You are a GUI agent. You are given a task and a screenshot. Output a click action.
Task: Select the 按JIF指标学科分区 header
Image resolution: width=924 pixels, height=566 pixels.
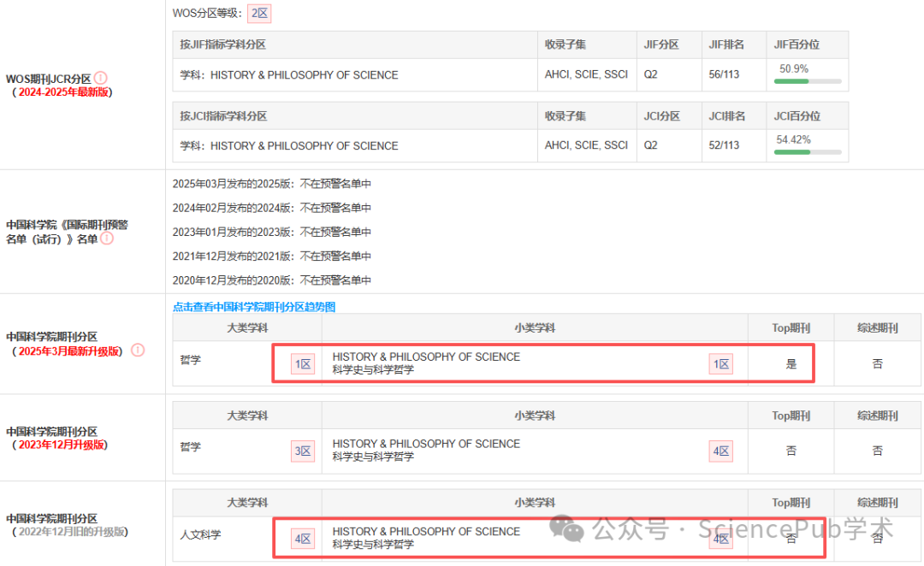pos(222,44)
